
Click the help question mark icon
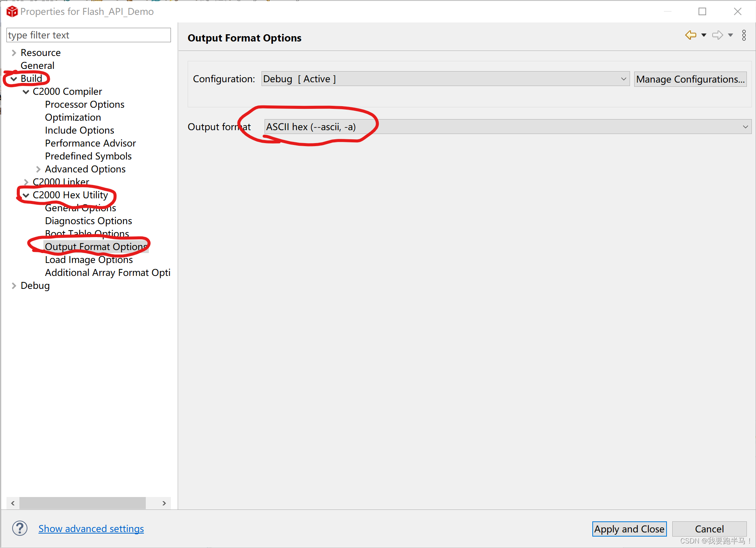click(20, 528)
